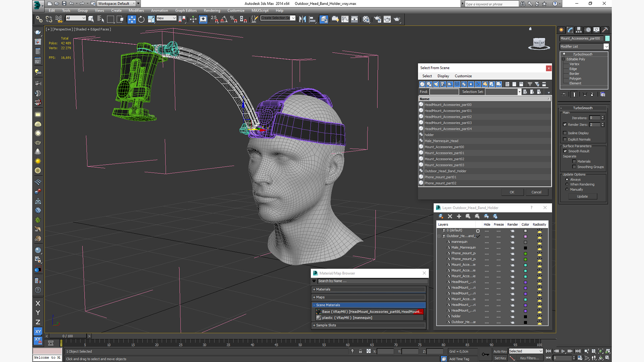Open the reference coordinate View dropdown
This screenshot has width=644, height=362.
coord(166,18)
